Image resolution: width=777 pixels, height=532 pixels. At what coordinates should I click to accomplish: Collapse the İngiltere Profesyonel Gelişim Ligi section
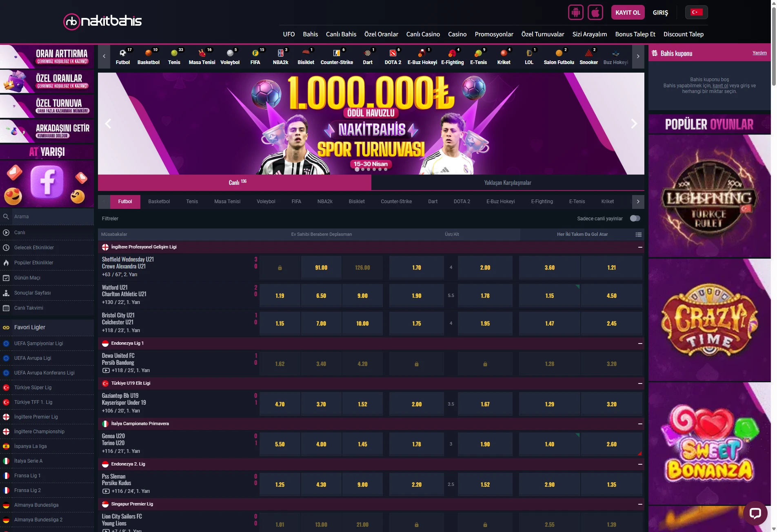[640, 247]
